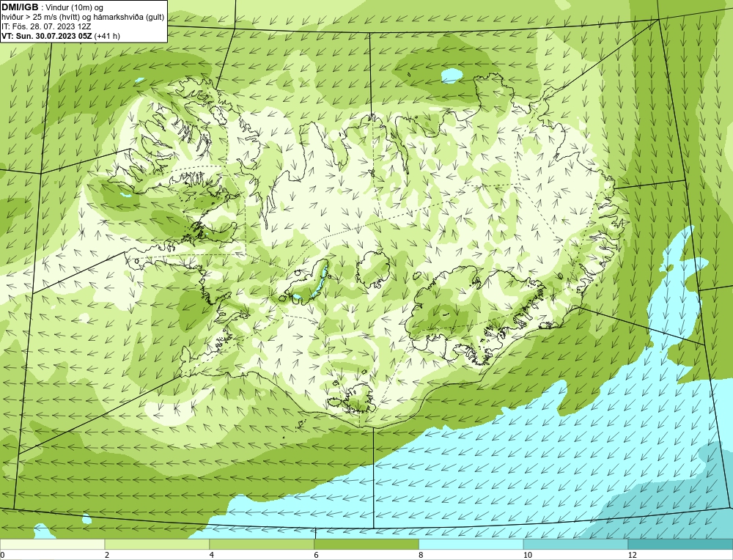Screen dimensions: 733x560
Task: Click the 'hviður > 25 m/s' legend line
Action: tap(83, 18)
